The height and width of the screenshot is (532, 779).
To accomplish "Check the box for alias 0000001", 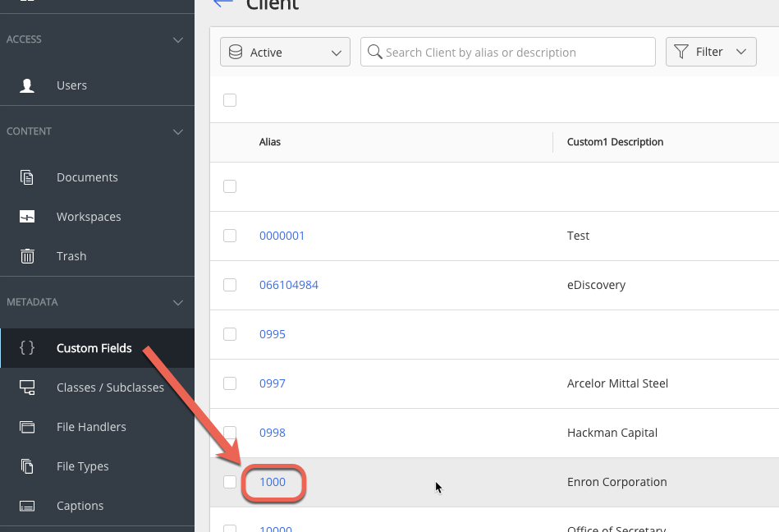I will 230,236.
